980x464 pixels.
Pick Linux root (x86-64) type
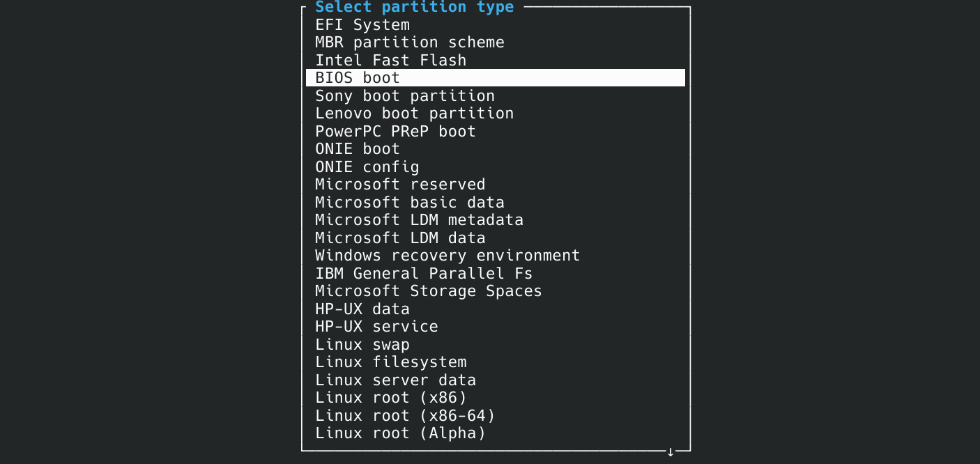(404, 415)
